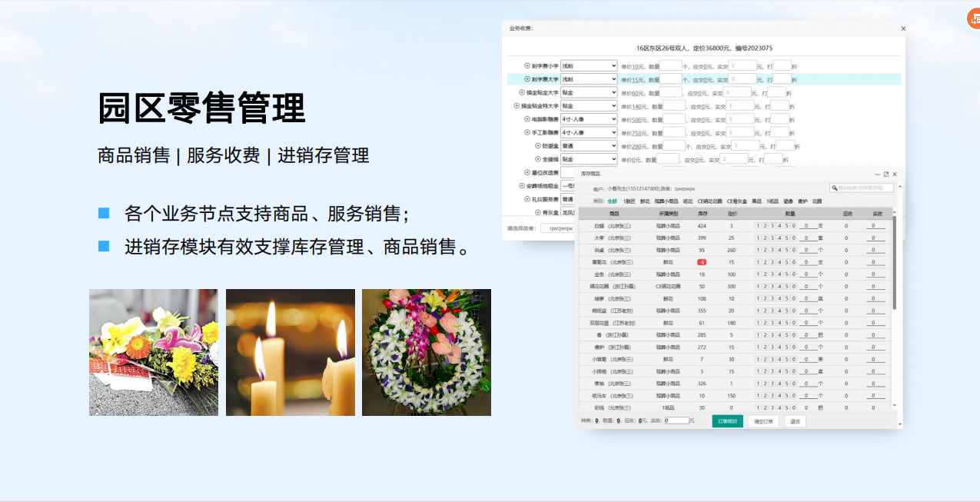Open the 手工影雕费 4寸-人像 dropdown
The height and width of the screenshot is (502, 980).
click(589, 132)
